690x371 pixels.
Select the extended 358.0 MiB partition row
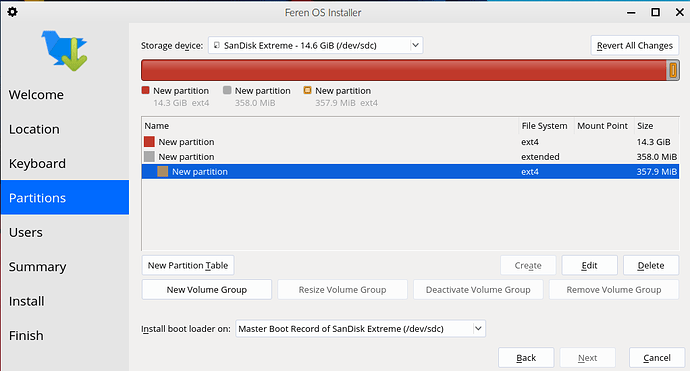[410, 157]
